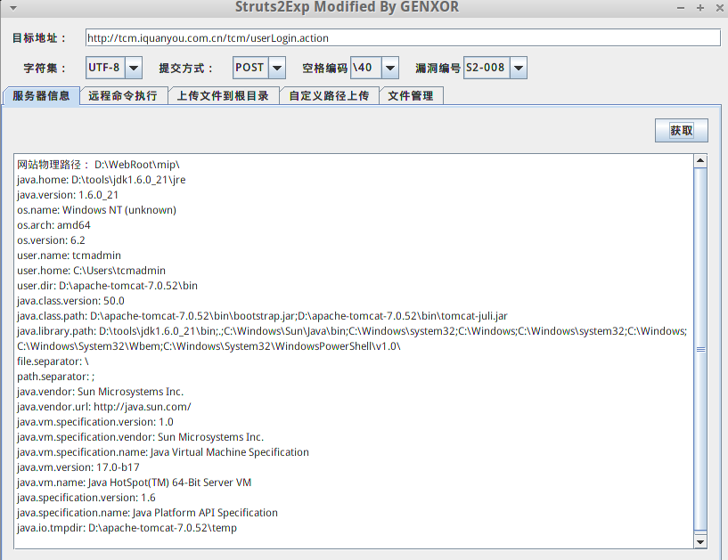728x560 pixels.
Task: Click the java.class.version: 50.0 line
Action: [x=70, y=301]
